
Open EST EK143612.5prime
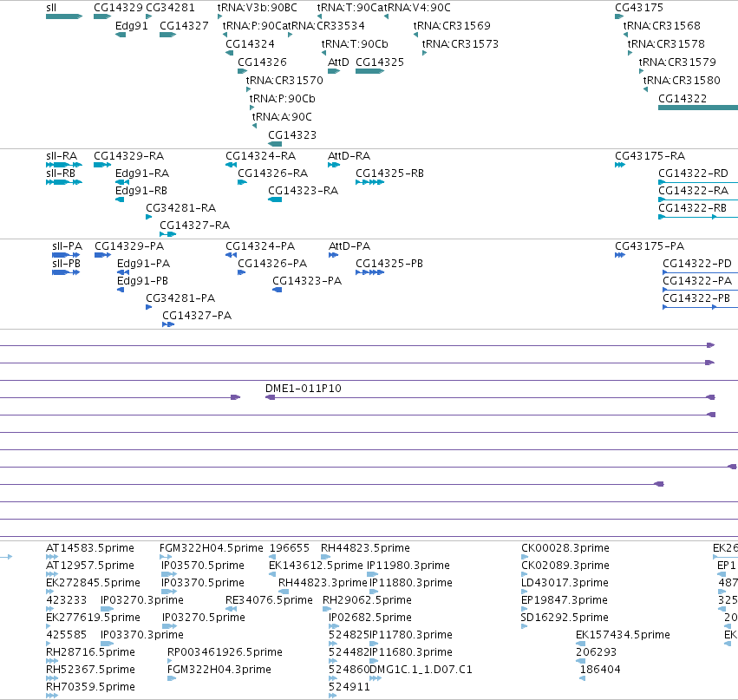pos(271,574)
